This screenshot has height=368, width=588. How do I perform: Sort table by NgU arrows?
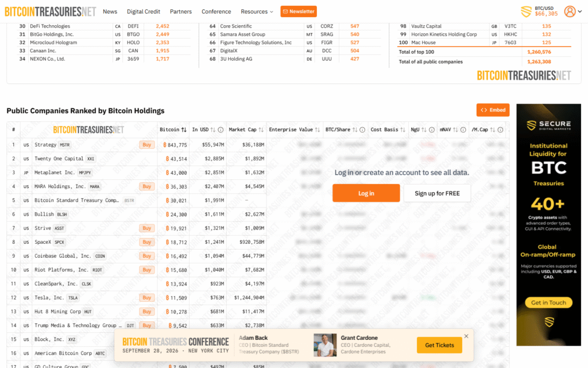tap(424, 129)
